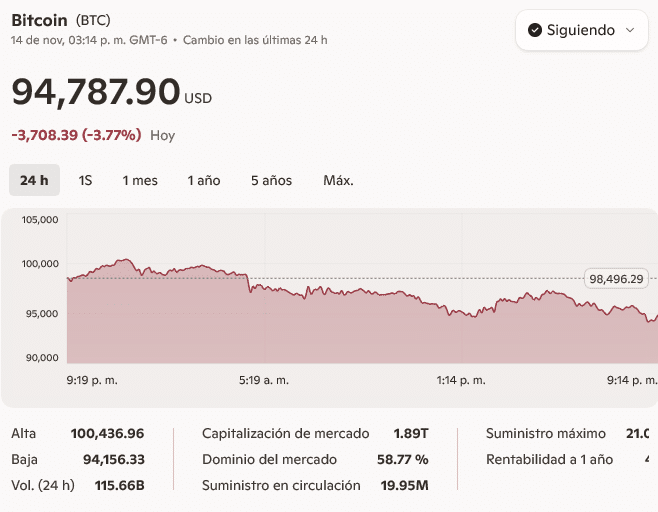Image resolution: width=658 pixels, height=512 pixels.
Task: Switch chart to 5 años
Action: (x=271, y=180)
